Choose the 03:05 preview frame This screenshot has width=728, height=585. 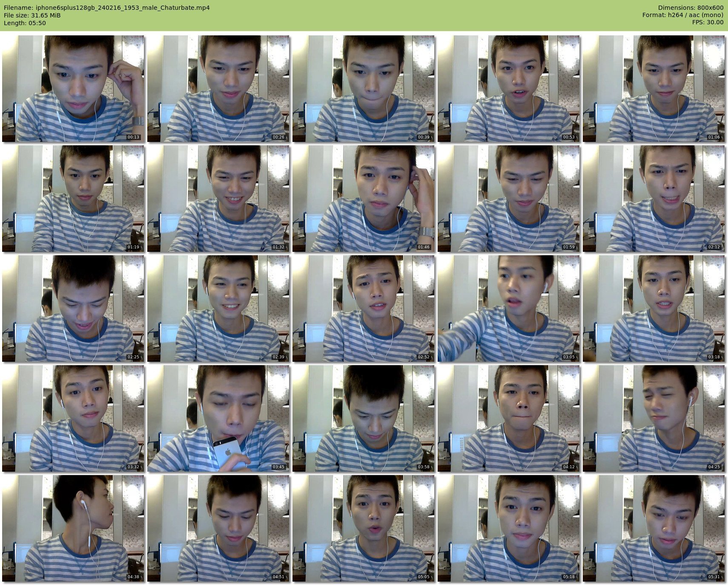[508, 308]
